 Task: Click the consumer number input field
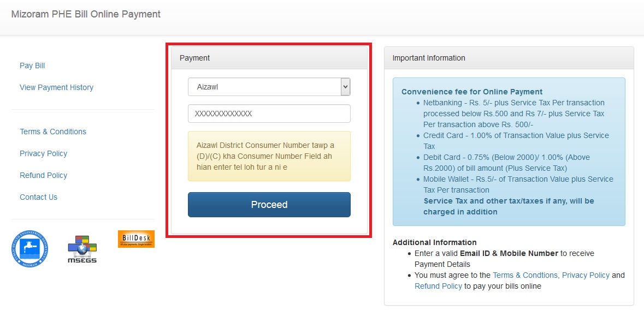point(269,114)
